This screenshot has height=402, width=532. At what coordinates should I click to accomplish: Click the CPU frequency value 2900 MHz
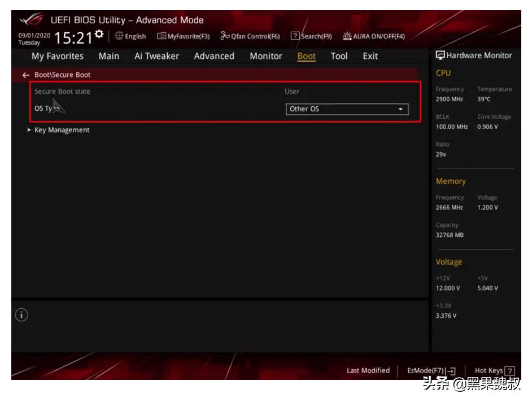point(449,99)
